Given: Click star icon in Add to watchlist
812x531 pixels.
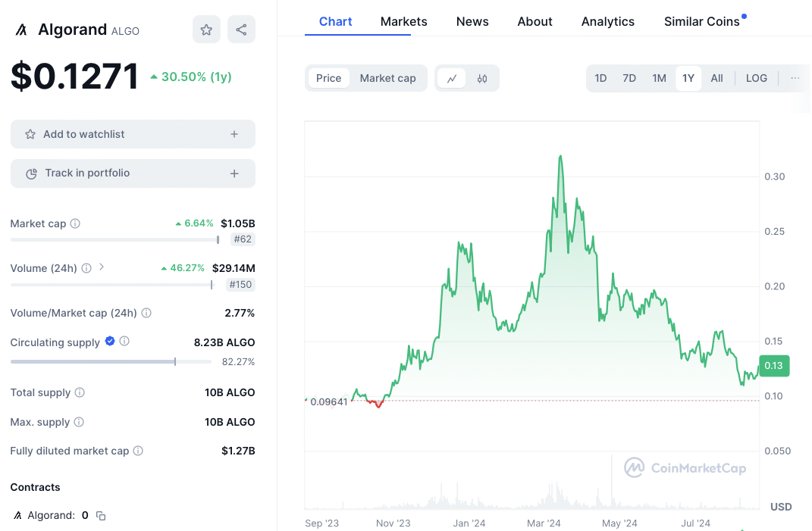Looking at the screenshot, I should point(30,134).
